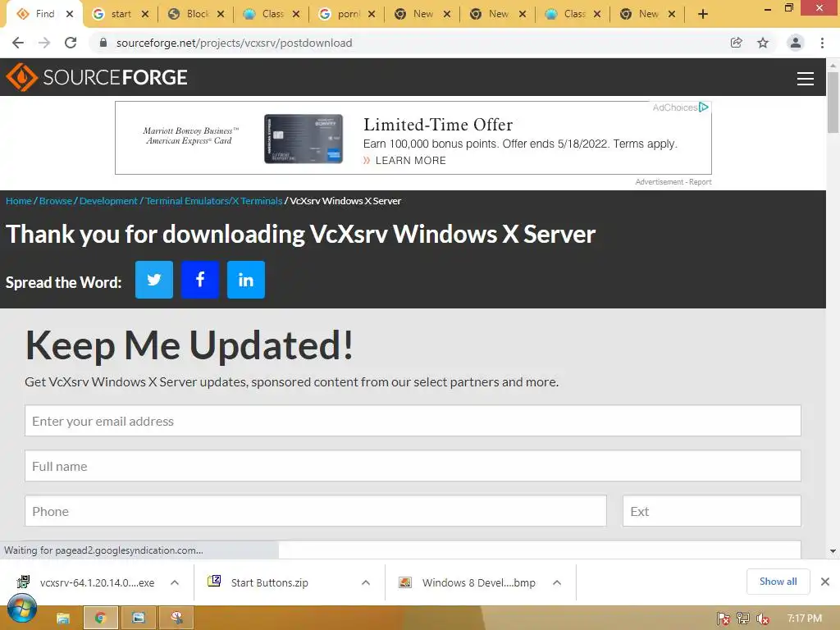Viewport: 840px width, 630px height.
Task: Click LEARN MORE in the ad
Action: pos(410,160)
